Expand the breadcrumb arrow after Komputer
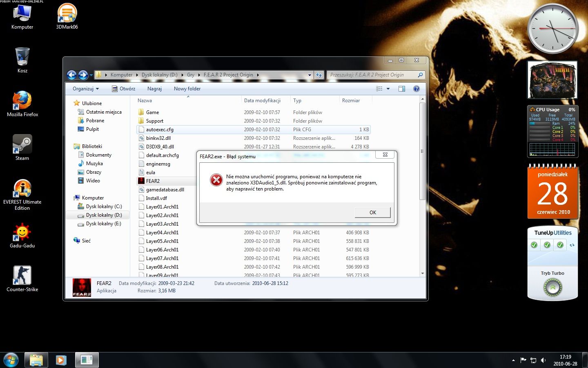588x368 pixels. 137,75
